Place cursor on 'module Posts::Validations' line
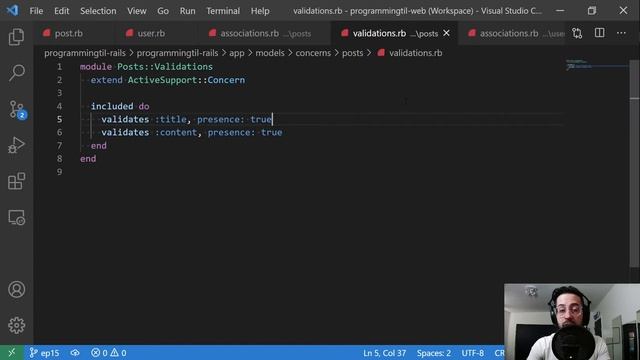This screenshot has width=640, height=360. [146, 67]
